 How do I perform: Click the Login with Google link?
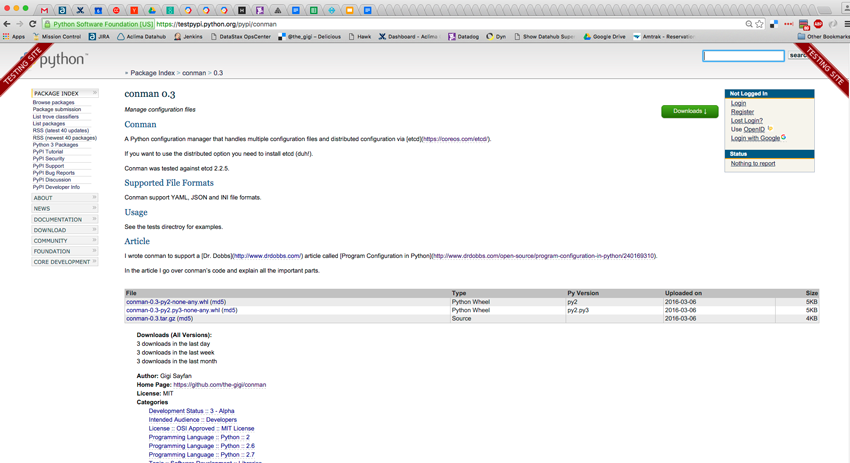click(x=755, y=138)
